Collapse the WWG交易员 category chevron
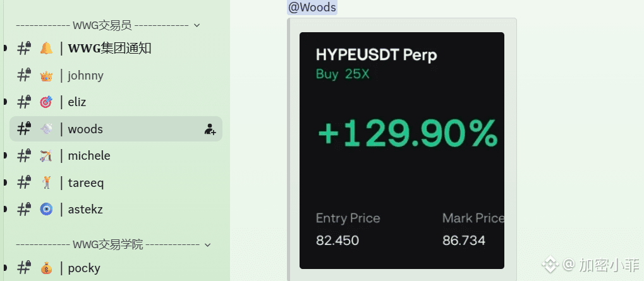This screenshot has width=644, height=281. (197, 25)
